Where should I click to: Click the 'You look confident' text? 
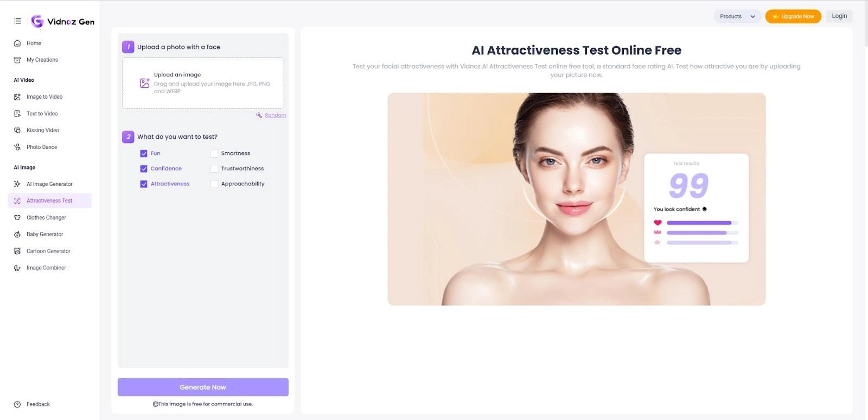[676, 209]
